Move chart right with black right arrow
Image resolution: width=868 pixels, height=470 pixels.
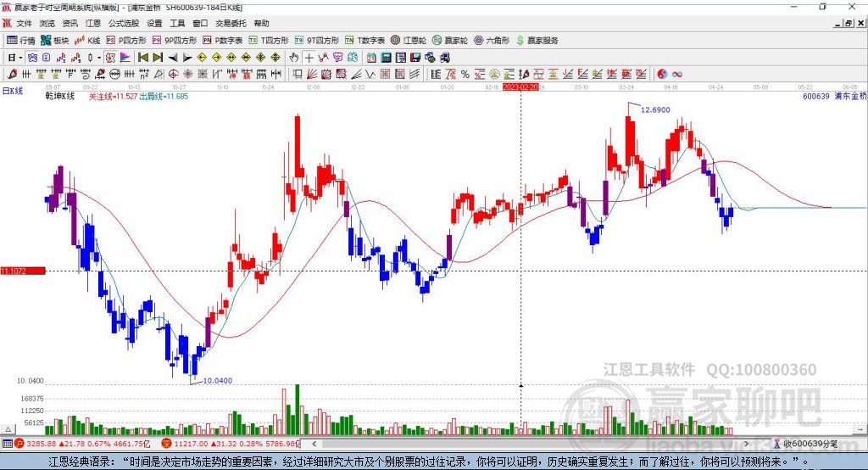click(187, 58)
